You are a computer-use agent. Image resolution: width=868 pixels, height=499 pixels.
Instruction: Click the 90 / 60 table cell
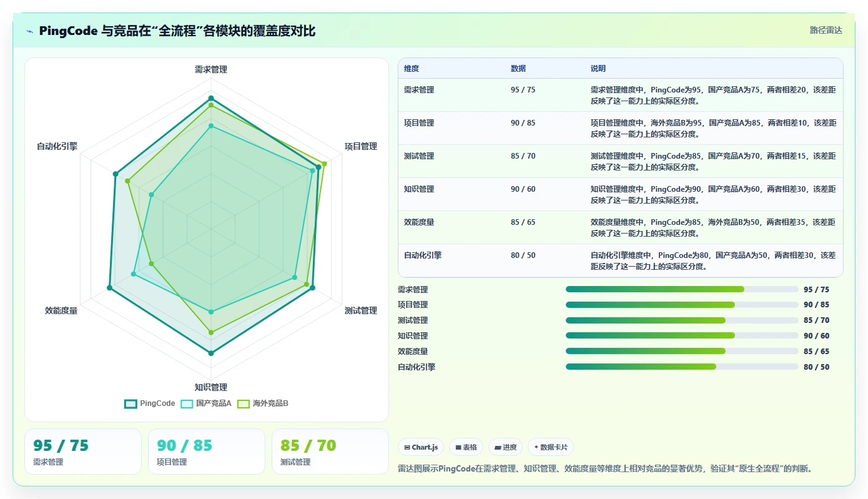pos(523,189)
